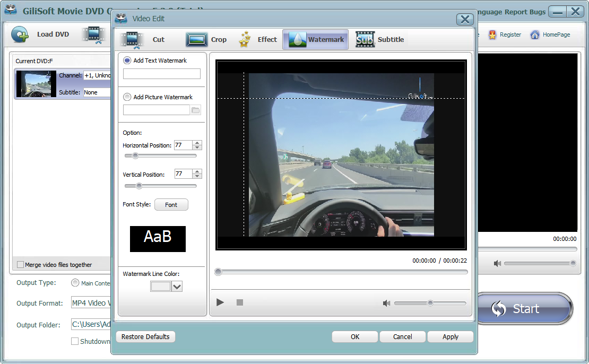Click the AaB font preview box
Image resolution: width=589 pixels, height=364 pixels.
point(158,239)
